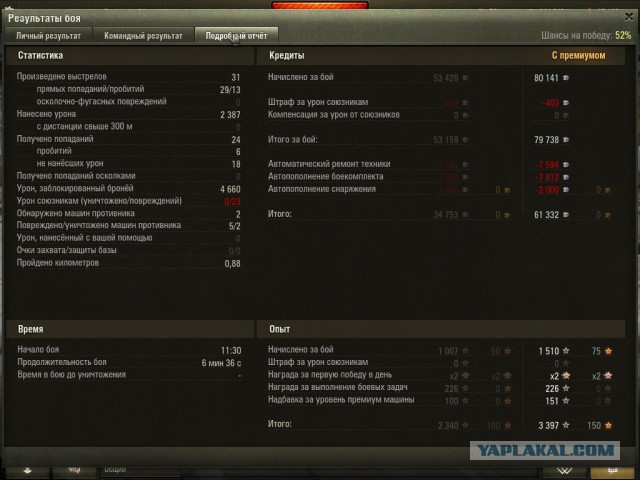Click the credits icon beside 80 141
This screenshot has width=640, height=480.
566,78
